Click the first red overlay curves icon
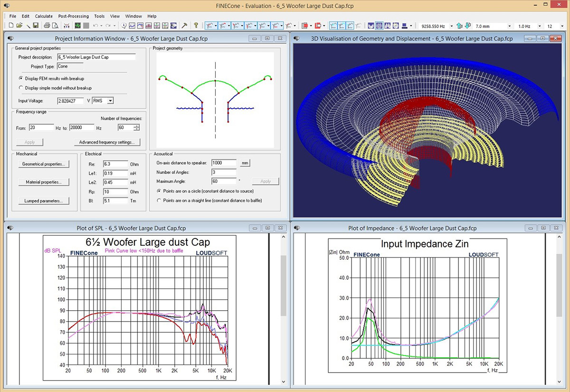Image resolution: width=570 pixels, height=392 pixels. [304, 26]
